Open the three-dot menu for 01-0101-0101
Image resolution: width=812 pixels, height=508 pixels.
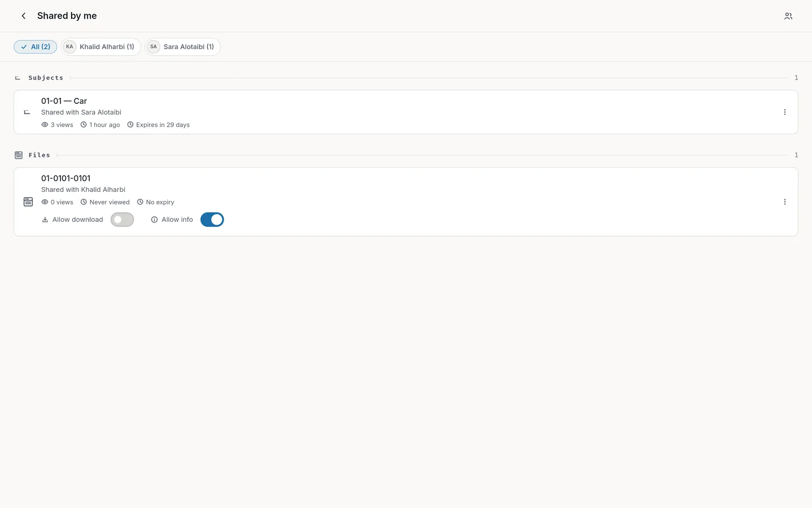(x=784, y=202)
